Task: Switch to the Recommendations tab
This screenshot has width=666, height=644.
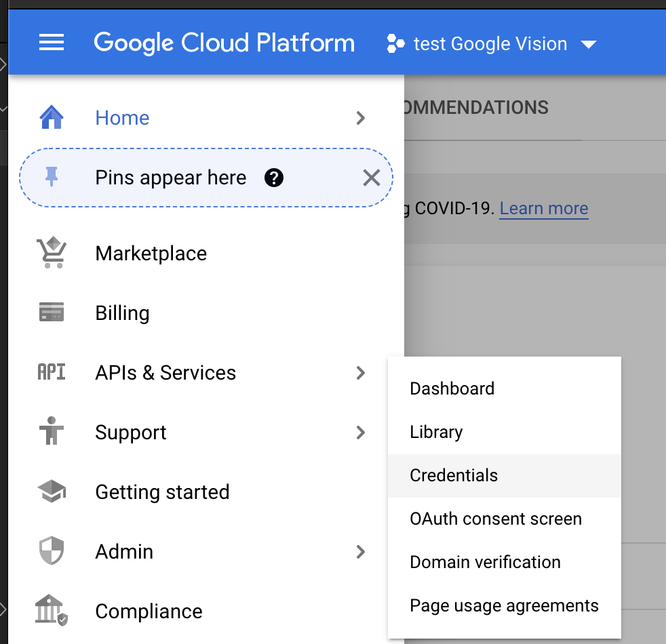Action: tap(475, 107)
